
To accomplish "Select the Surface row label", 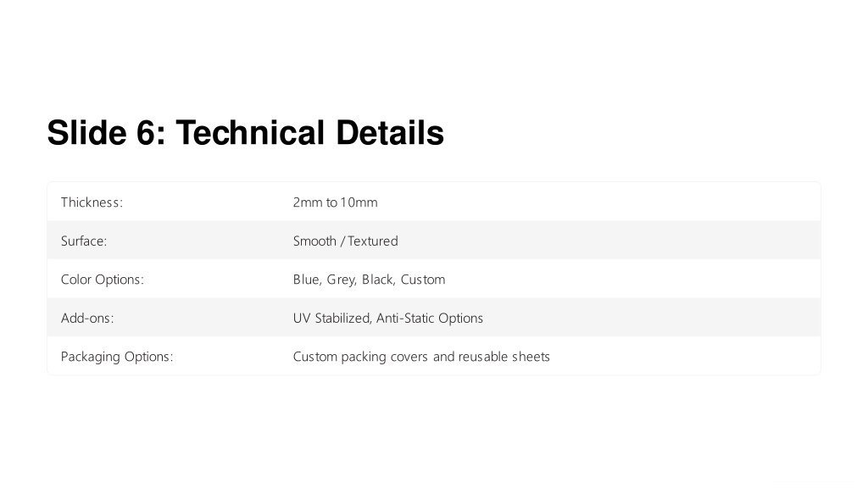I will (x=84, y=241).
